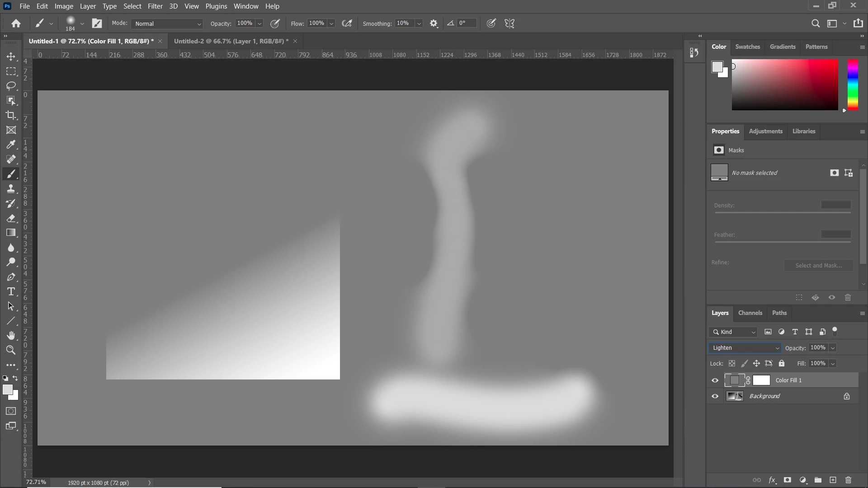Select the Horizontal Type tool
The image size is (868, 488).
tap(11, 291)
